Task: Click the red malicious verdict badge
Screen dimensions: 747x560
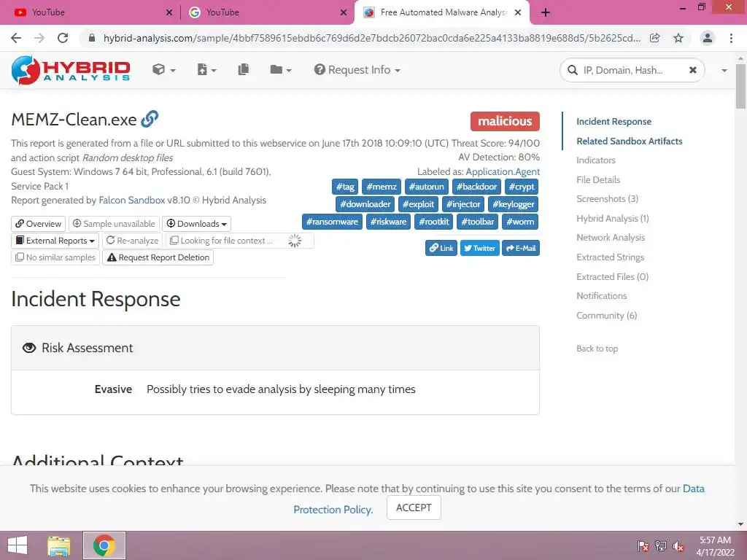Action: pos(505,122)
